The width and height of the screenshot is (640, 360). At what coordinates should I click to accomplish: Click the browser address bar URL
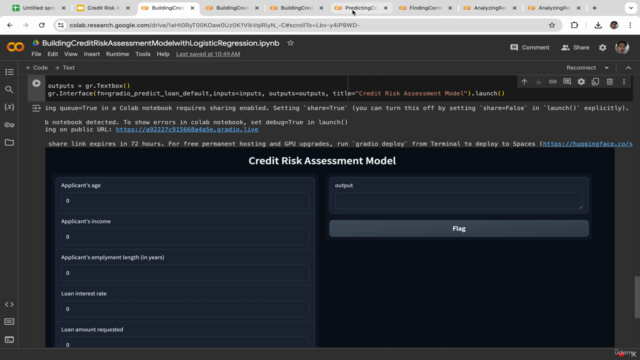pos(215,25)
